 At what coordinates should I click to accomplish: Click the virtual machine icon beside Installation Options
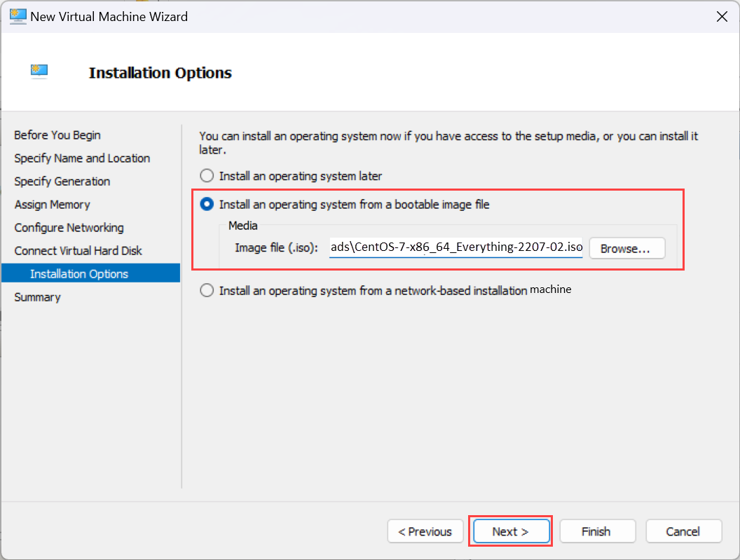pyautogui.click(x=39, y=71)
